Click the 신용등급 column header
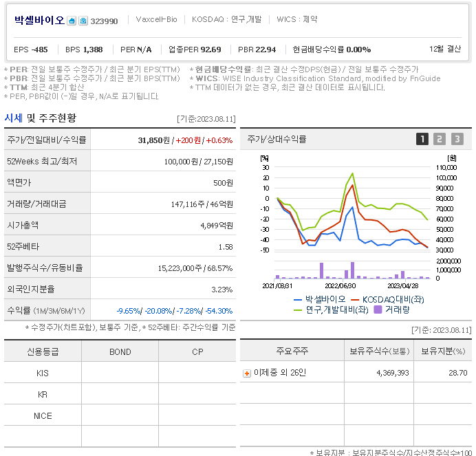 point(43,351)
